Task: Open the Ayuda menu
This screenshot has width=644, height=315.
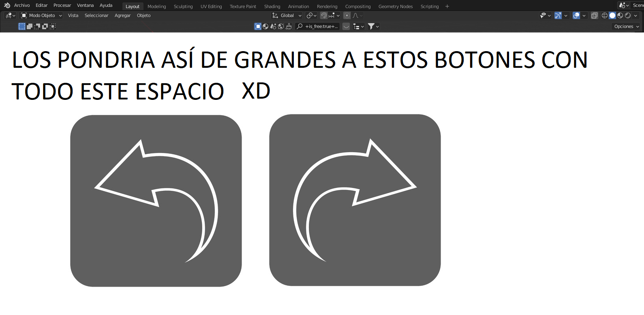Action: click(106, 5)
